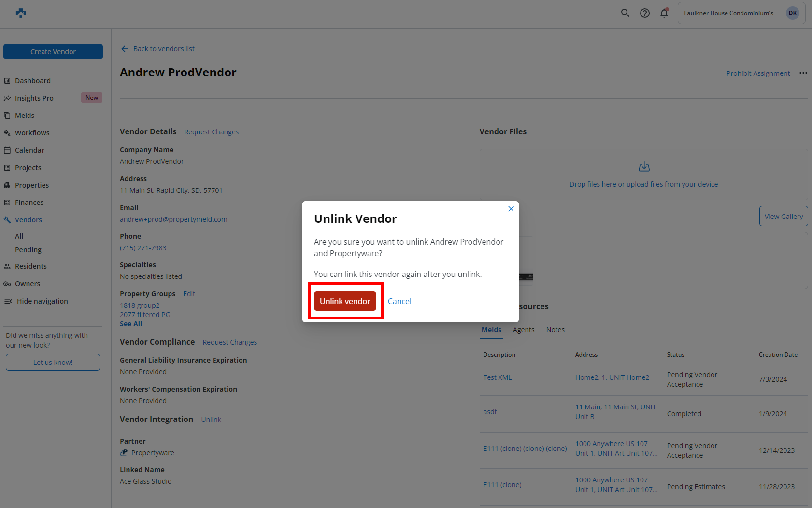812x508 pixels.
Task: Click the search magnifier icon
Action: tap(625, 13)
